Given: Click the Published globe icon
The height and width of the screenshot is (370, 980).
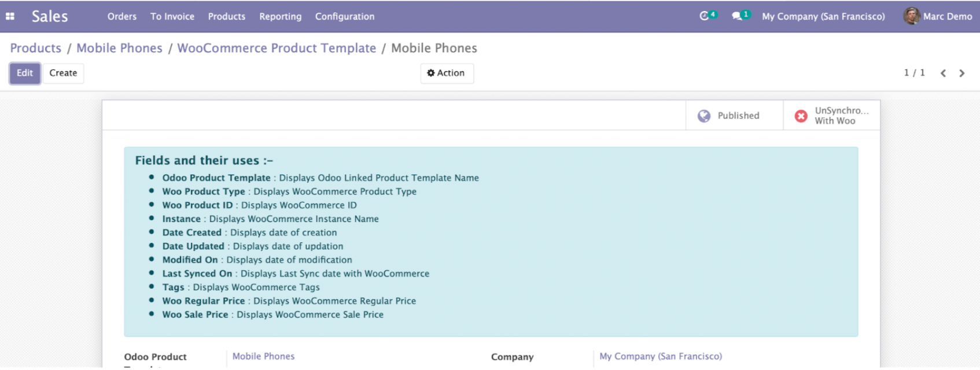Looking at the screenshot, I should [704, 116].
